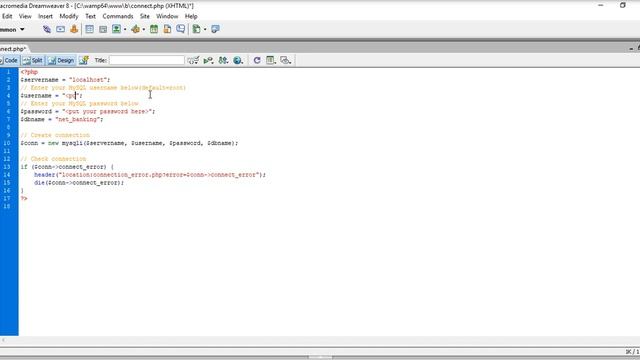Insert the current Date
Screen dimensions: 640x360
pyautogui.click(x=154, y=29)
